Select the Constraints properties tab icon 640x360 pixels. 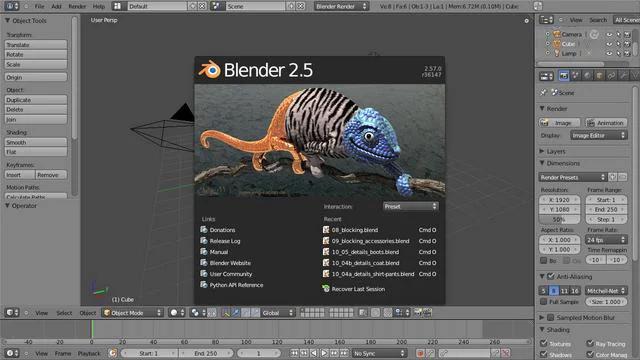611,76
